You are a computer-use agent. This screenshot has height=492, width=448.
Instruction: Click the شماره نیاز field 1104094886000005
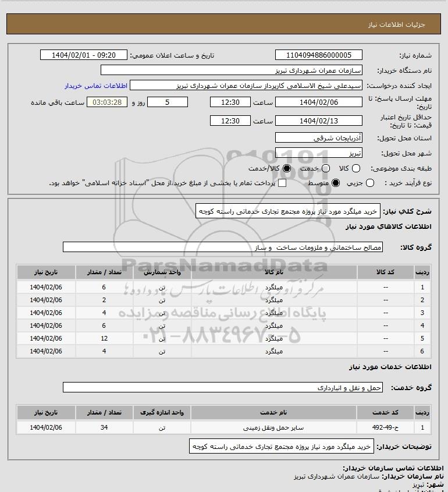click(x=318, y=55)
